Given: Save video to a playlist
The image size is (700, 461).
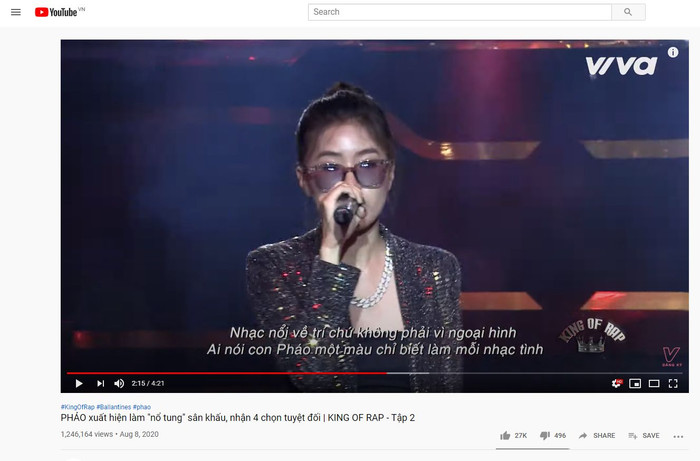Looking at the screenshot, I should 644,436.
